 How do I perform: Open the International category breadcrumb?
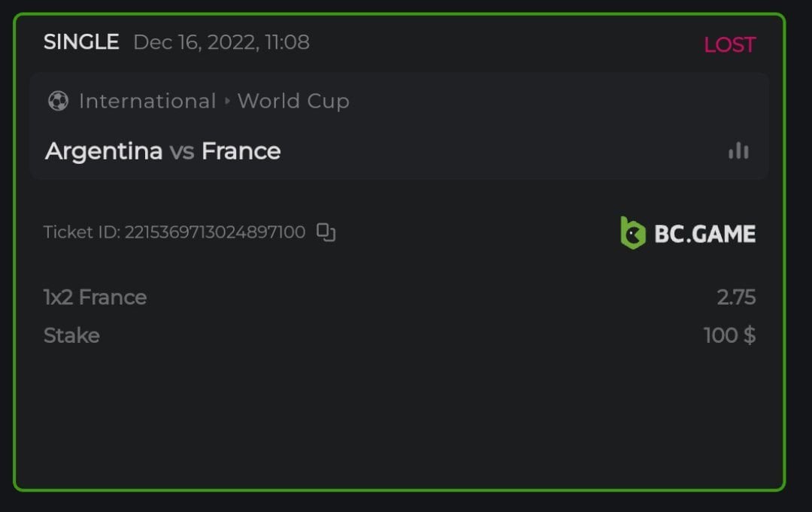pos(147,101)
